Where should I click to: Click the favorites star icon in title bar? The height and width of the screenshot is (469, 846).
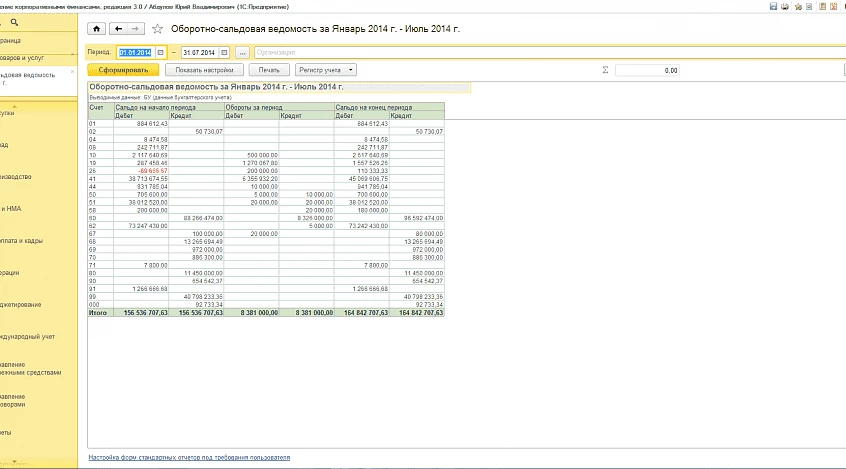pyautogui.click(x=798, y=6)
